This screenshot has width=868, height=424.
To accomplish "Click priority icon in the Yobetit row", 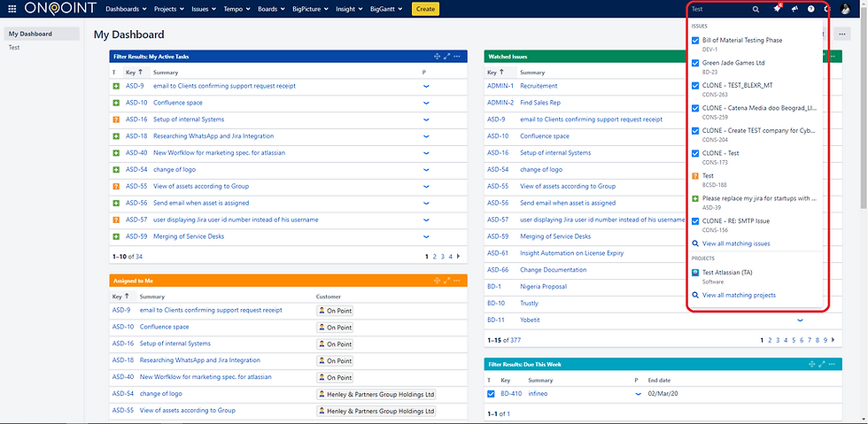I will 800,320.
